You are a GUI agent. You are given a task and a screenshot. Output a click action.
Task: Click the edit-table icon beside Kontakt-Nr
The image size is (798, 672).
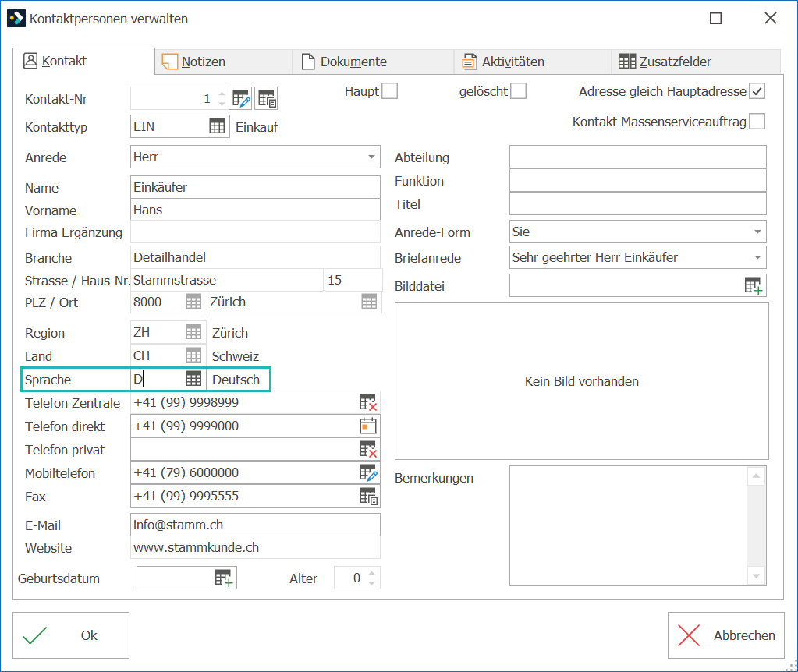pyautogui.click(x=241, y=98)
